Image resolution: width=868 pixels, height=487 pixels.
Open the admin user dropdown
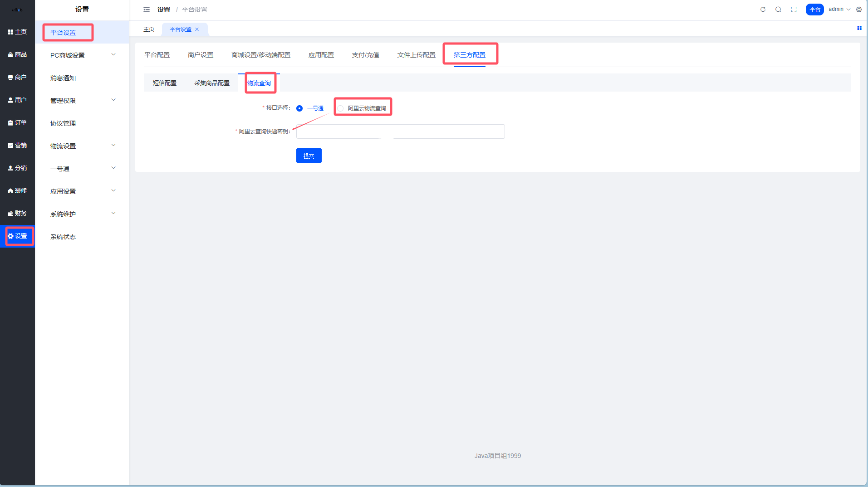click(839, 9)
